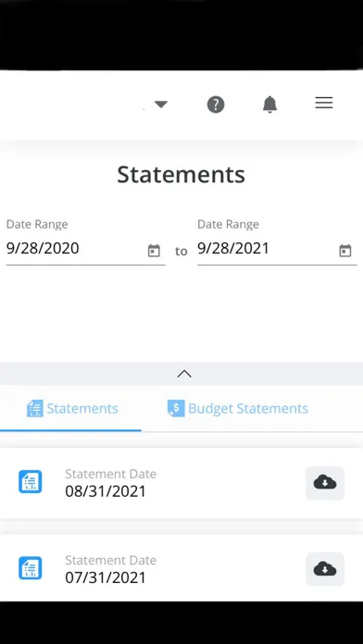363x644 pixels.
Task: Open the hamburger menu
Action: [324, 103]
